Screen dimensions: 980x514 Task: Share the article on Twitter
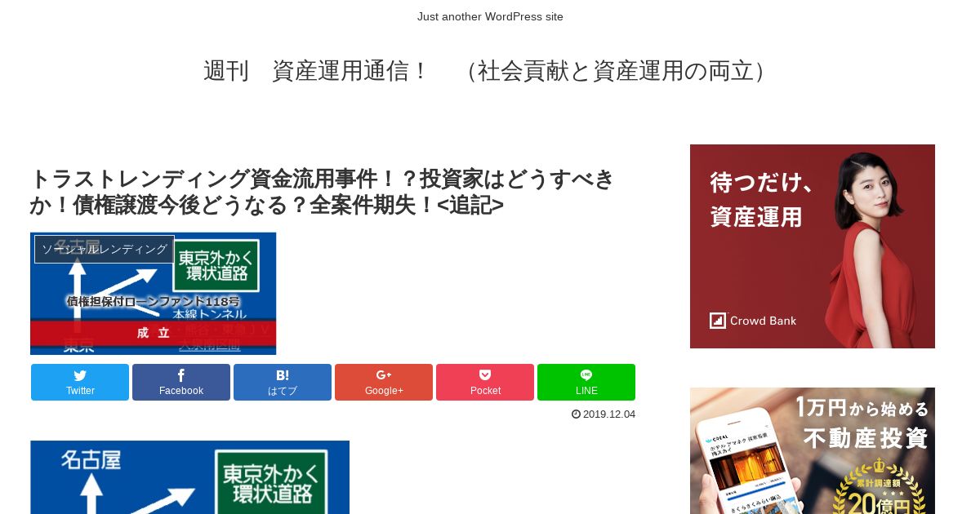point(80,382)
